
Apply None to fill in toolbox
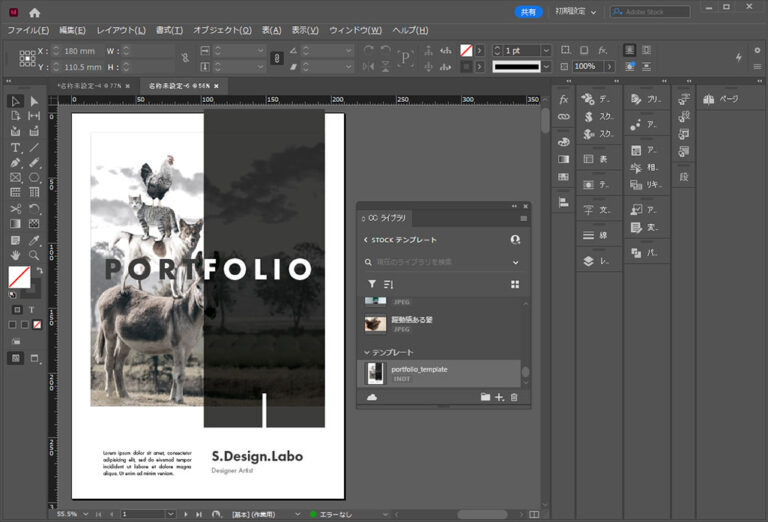pyautogui.click(x=37, y=325)
